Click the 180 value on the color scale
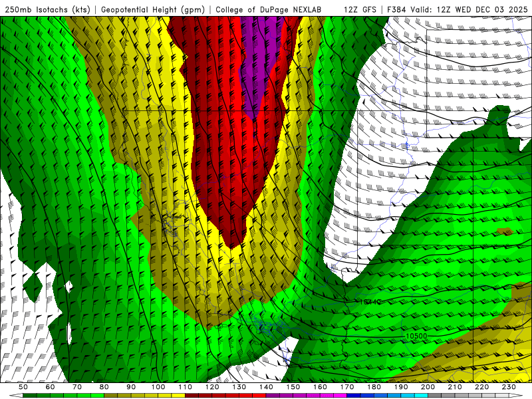 click(x=374, y=387)
